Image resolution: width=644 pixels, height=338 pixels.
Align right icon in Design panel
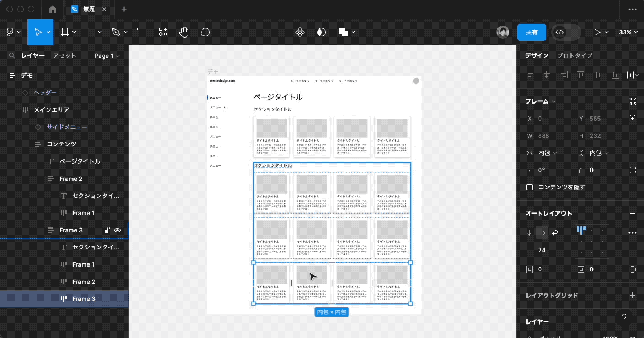pyautogui.click(x=564, y=75)
